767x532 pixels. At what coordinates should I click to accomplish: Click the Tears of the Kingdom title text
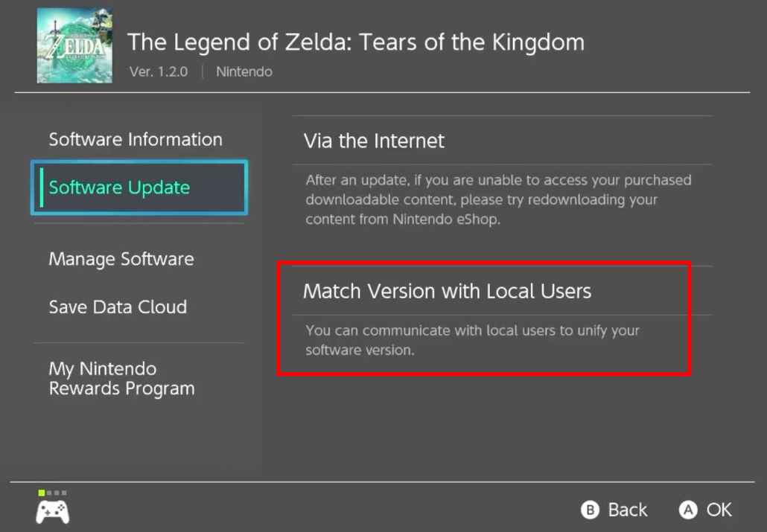coord(355,42)
